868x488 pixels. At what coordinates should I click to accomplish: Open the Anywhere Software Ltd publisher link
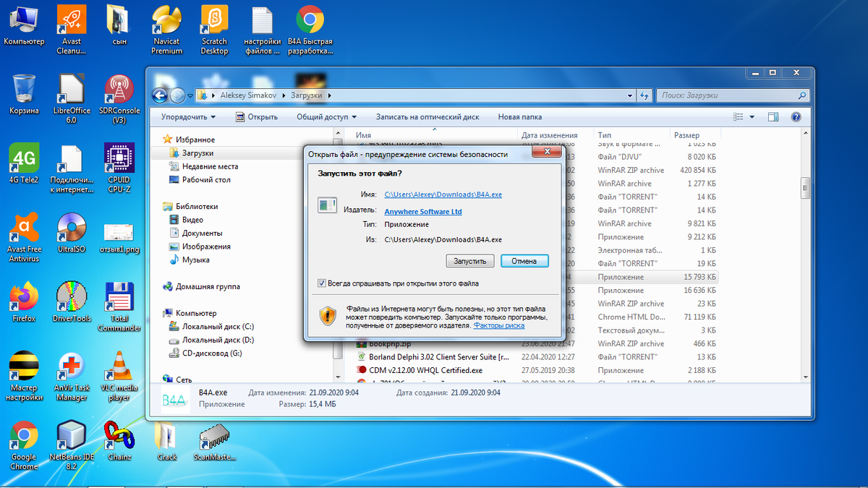click(x=423, y=212)
